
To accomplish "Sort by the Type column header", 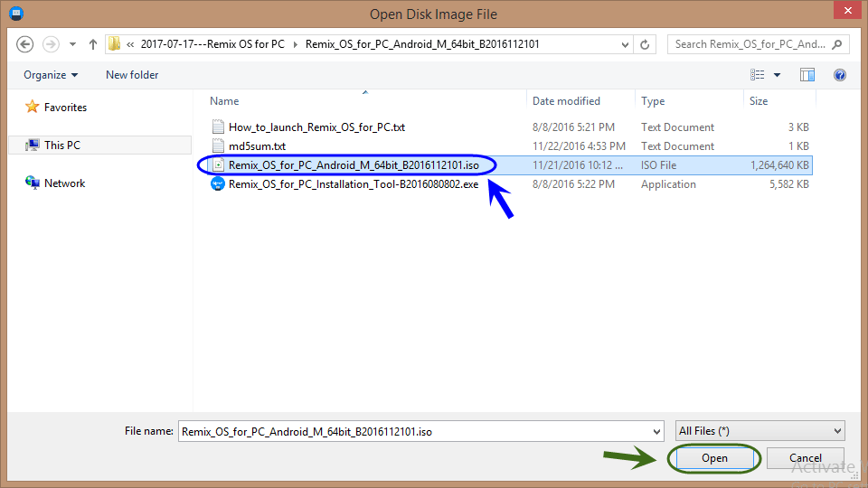I will 653,101.
